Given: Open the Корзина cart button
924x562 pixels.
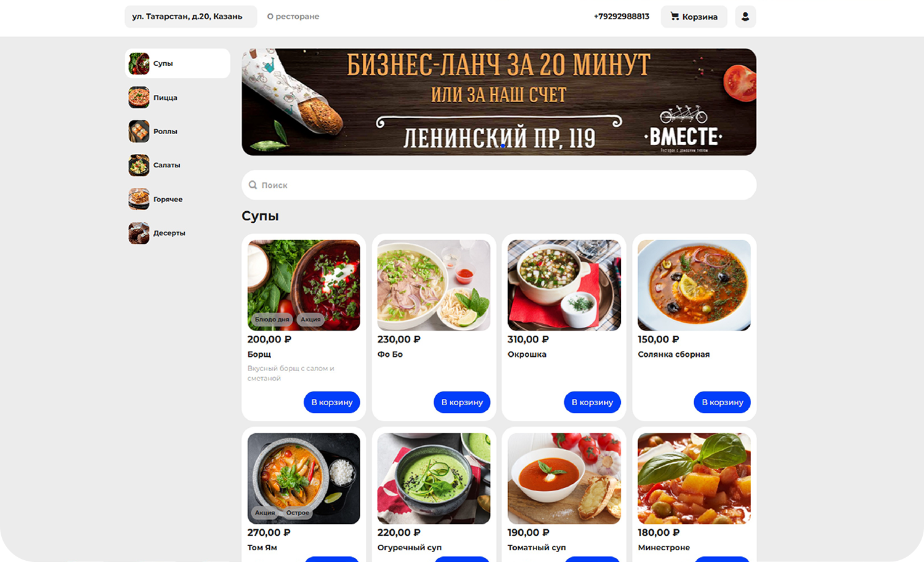Looking at the screenshot, I should tap(694, 17).
